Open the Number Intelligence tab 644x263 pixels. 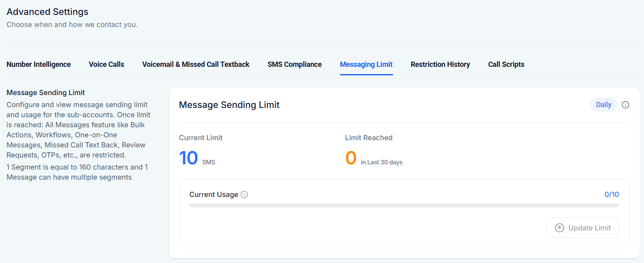(x=39, y=64)
